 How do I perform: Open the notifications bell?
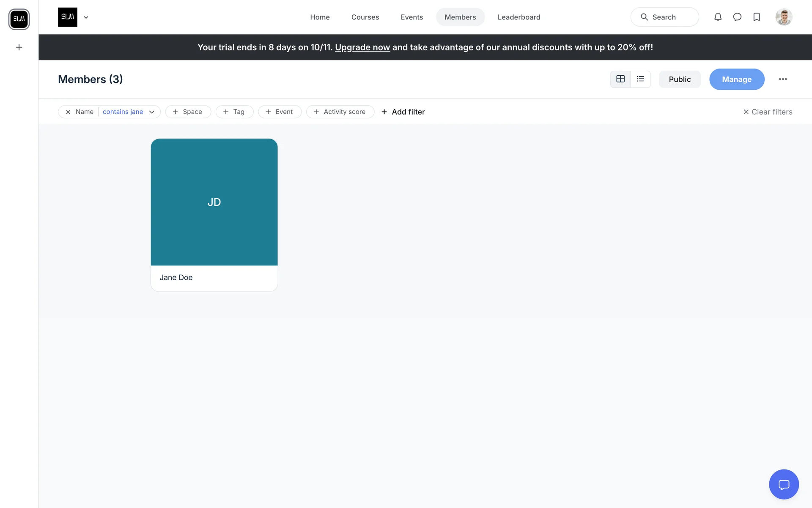718,17
